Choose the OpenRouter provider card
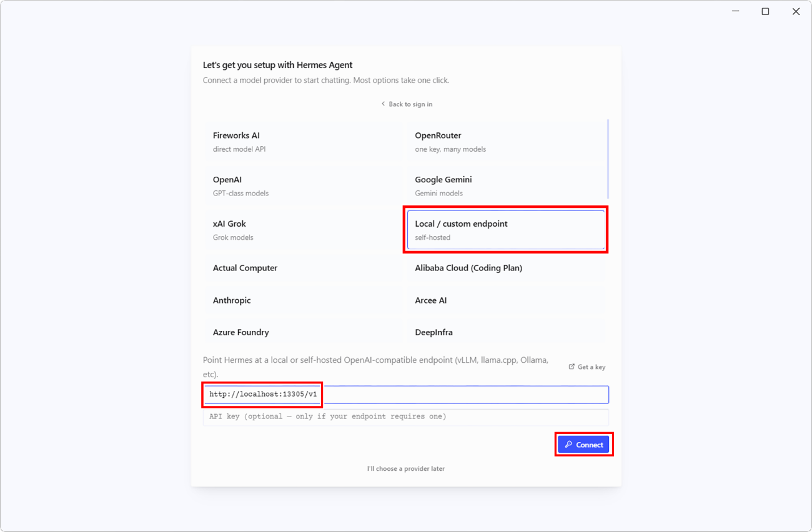Screen dimensions: 812x532 [x=506, y=142]
